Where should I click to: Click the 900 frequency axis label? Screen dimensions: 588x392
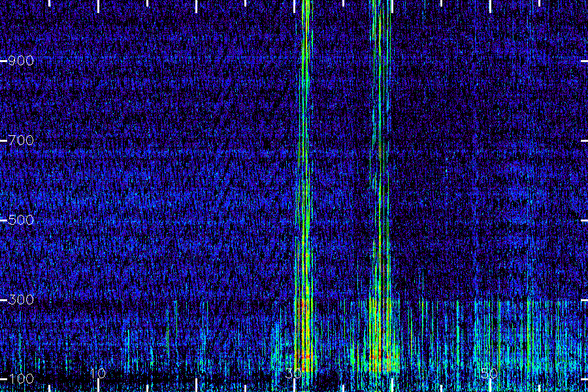(21, 61)
